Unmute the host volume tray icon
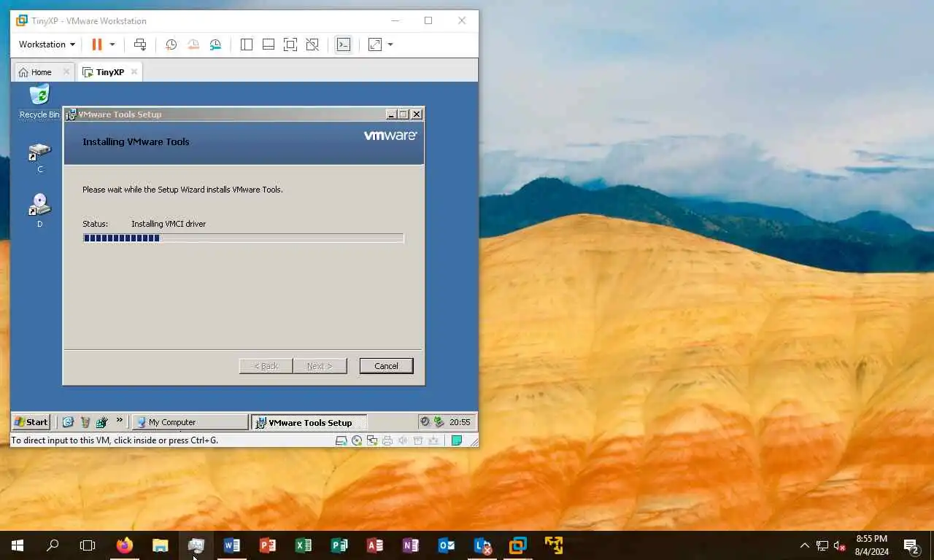The width and height of the screenshot is (934, 560). coord(840,545)
